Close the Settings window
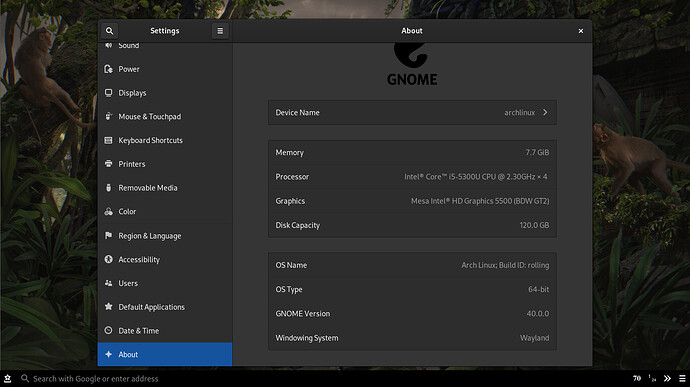This screenshot has width=690, height=387. (581, 31)
